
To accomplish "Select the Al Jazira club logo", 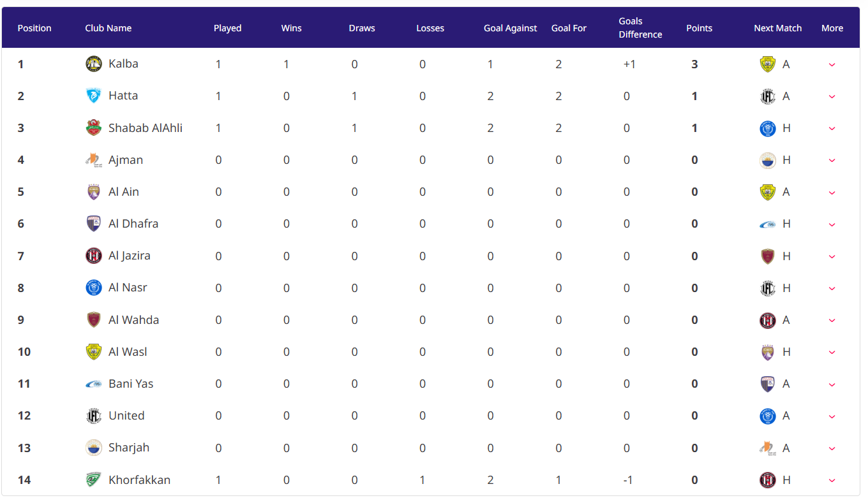I will [94, 256].
